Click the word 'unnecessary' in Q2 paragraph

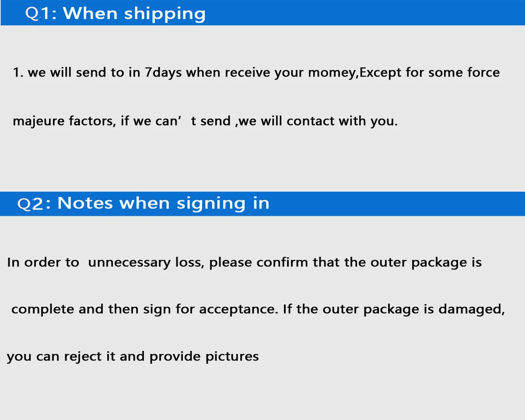[129, 262]
